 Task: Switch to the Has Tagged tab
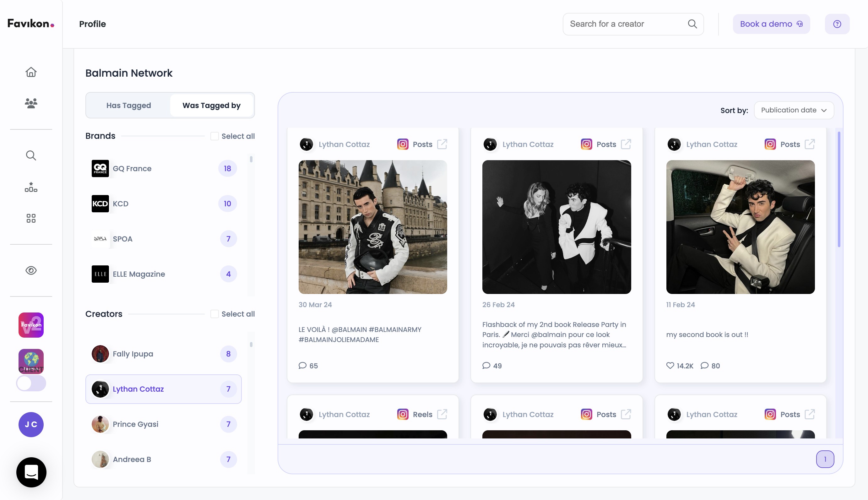[128, 106]
